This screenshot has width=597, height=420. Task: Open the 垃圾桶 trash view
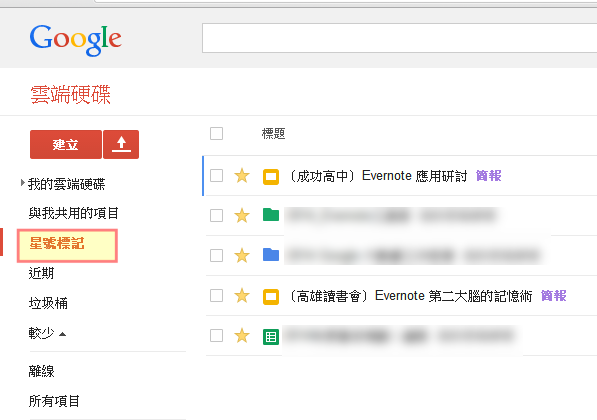[x=48, y=303]
